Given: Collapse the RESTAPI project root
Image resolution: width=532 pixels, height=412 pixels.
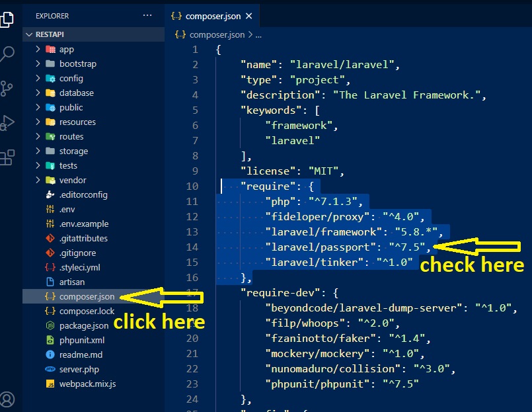Looking at the screenshot, I should click(x=29, y=35).
